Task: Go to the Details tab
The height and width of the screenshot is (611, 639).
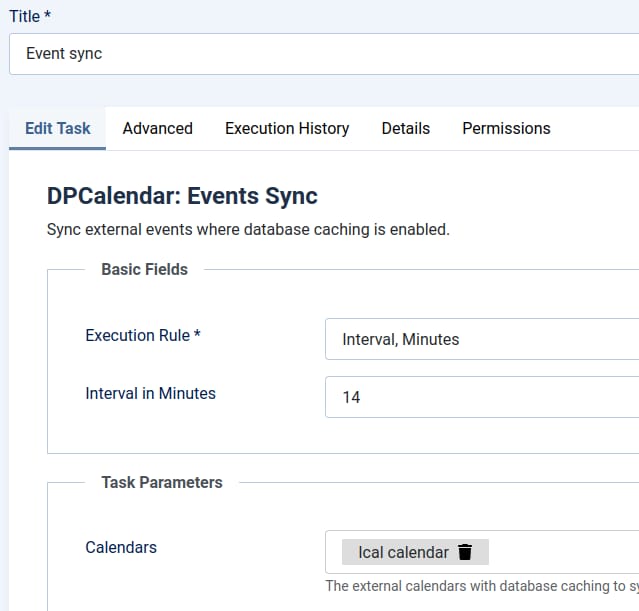Action: [x=405, y=128]
